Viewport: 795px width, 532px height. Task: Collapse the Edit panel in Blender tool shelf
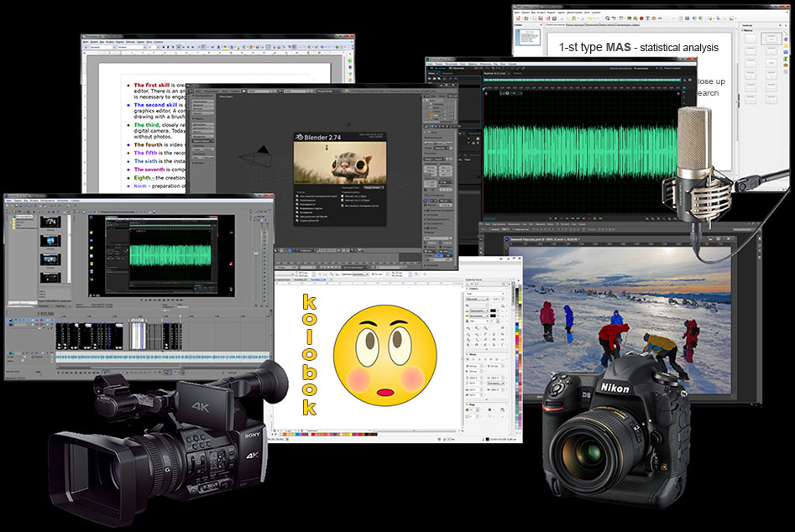coord(199,117)
